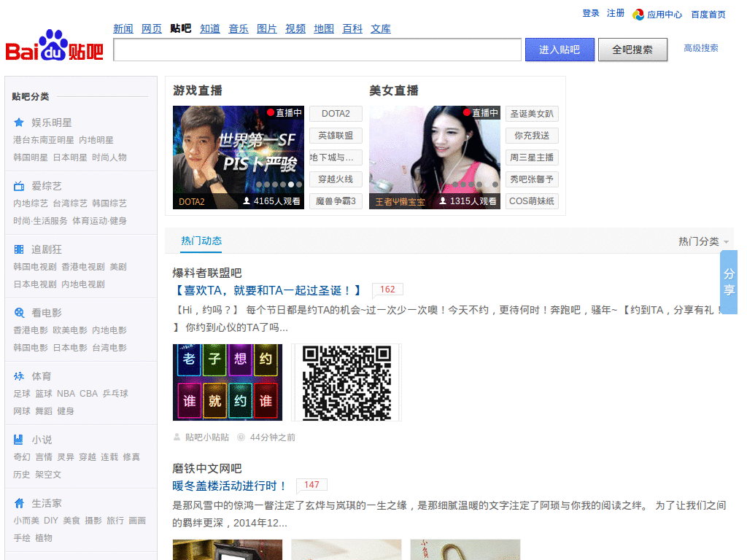This screenshot has height=560, width=747.
Task: Open the 英雄联盟 game tag button
Action: (336, 136)
